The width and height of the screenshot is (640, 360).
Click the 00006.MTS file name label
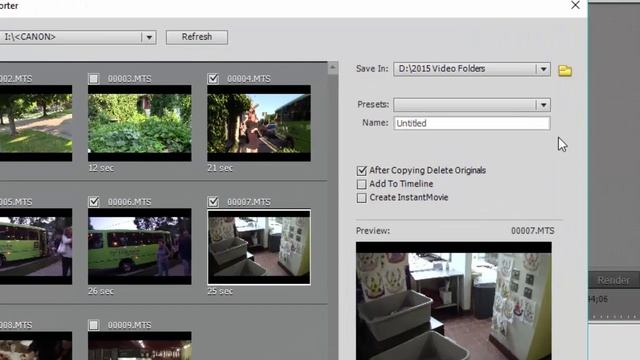[129, 202]
